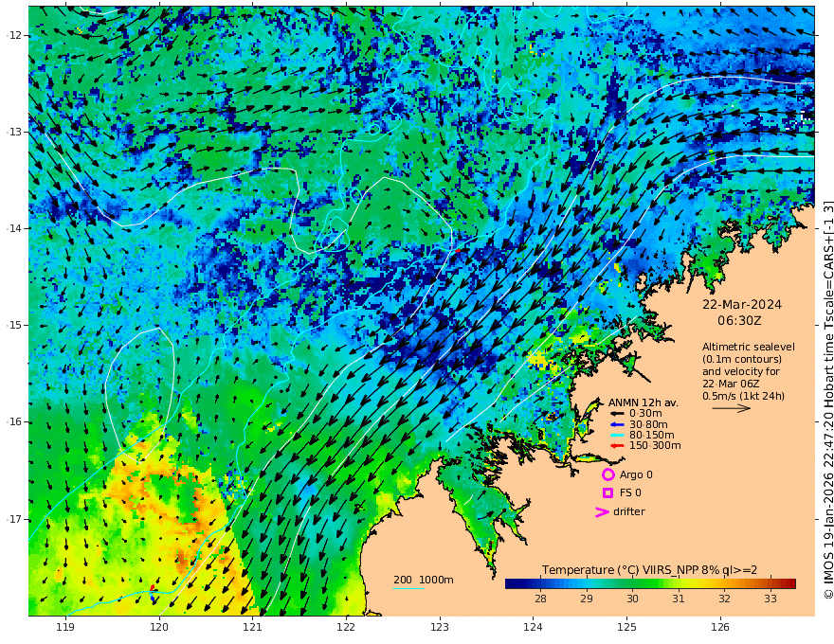Click the latitude -13 axis label
Viewport: 834px width, 644px height.
point(14,132)
